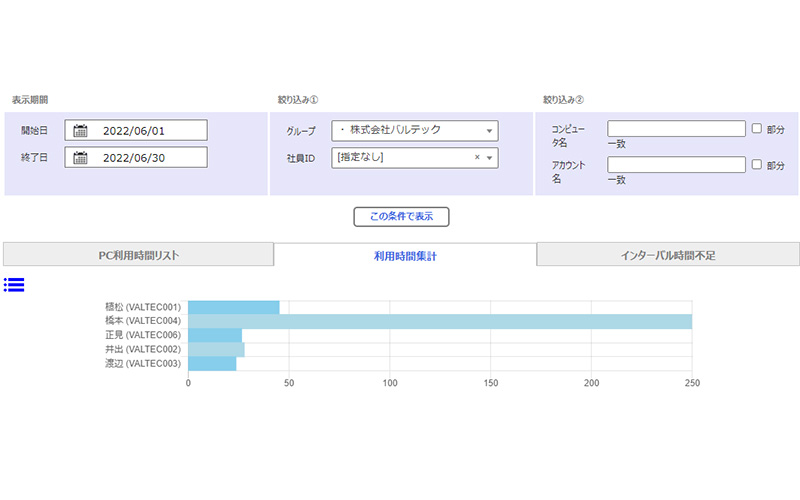Click the 終了日 field showing 2022/06/30
800x500 pixels.
point(136,157)
